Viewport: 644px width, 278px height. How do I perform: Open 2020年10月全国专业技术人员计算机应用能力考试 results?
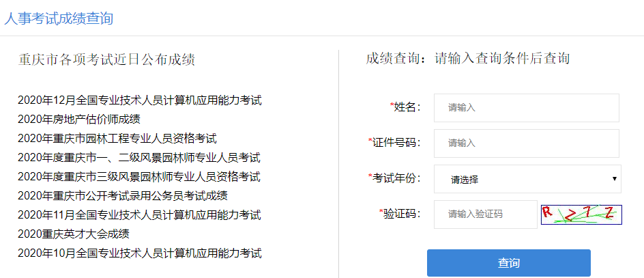coord(140,253)
